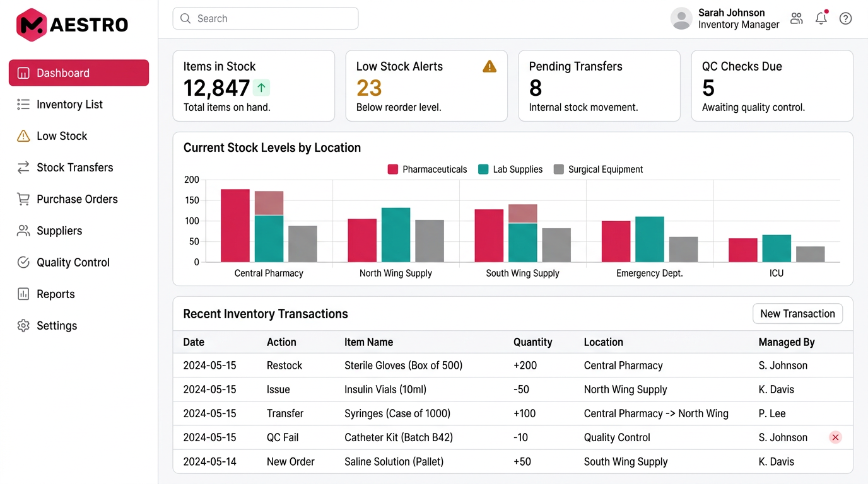868x484 pixels.
Task: Click the Settings gear icon
Action: click(23, 326)
